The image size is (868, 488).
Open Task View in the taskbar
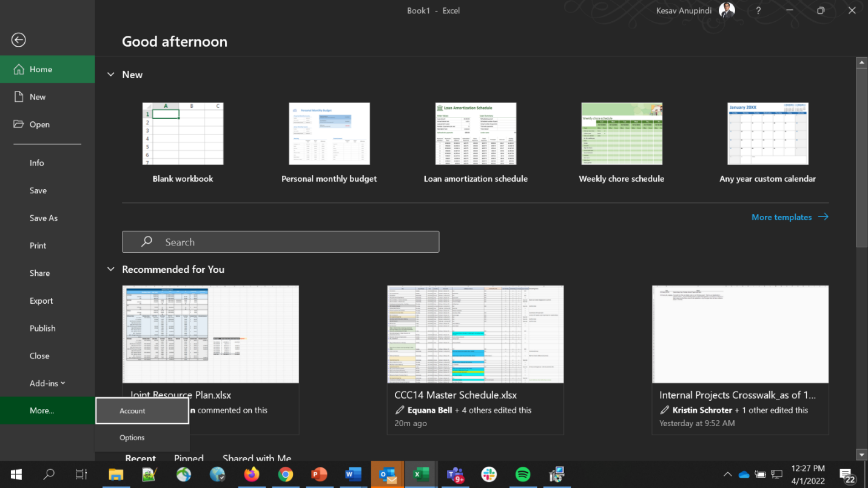click(x=81, y=475)
